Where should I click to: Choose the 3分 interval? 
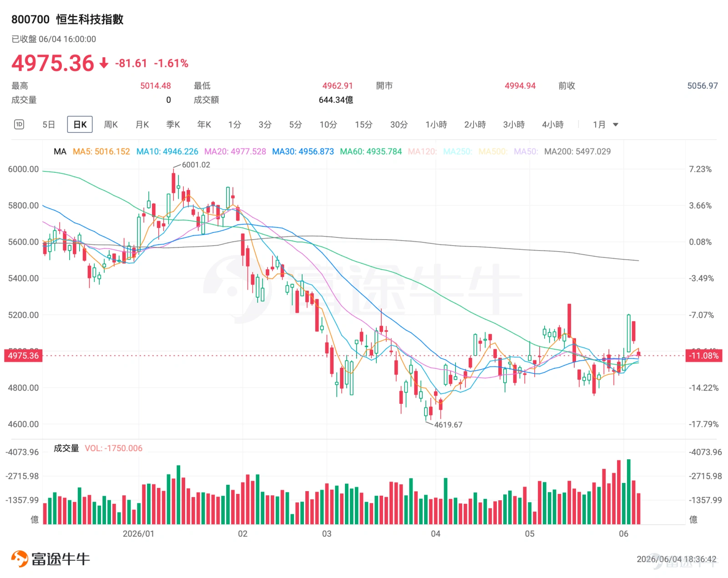(265, 125)
